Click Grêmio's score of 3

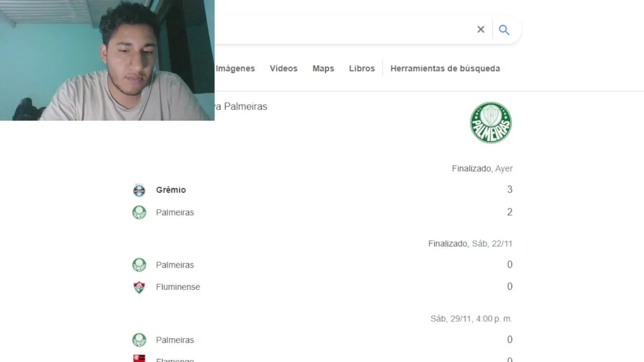tap(510, 190)
